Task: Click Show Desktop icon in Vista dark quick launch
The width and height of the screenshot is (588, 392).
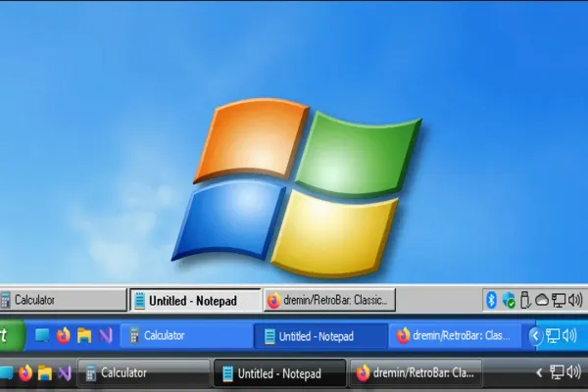Action: [x=7, y=372]
